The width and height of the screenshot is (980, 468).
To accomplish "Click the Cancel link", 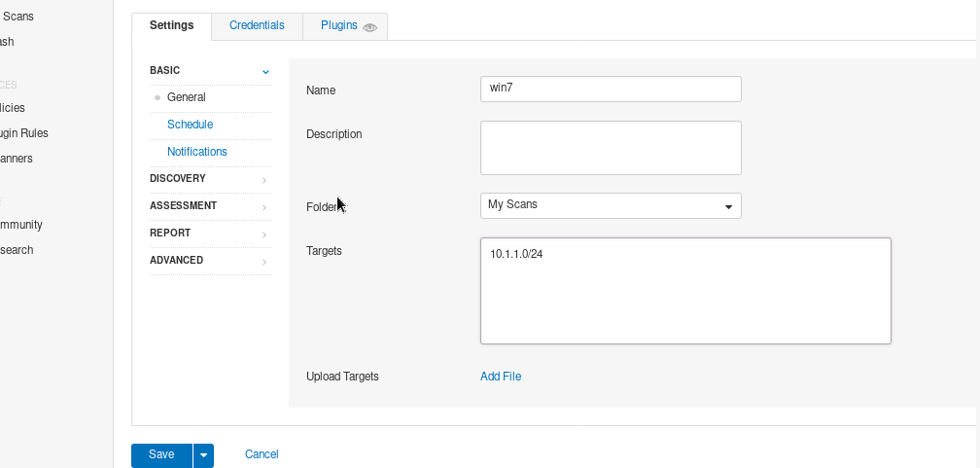I will tap(262, 454).
